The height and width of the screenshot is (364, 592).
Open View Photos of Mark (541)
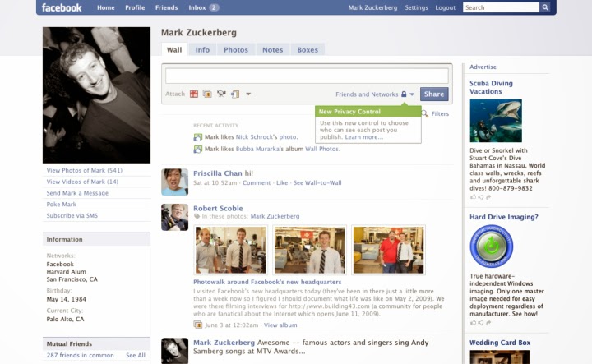[85, 170]
